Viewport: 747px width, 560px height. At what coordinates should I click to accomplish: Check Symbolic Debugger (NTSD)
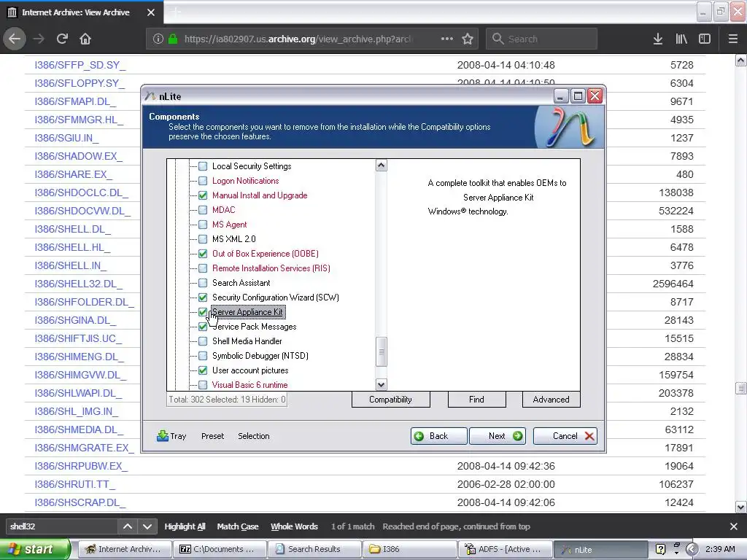203,356
